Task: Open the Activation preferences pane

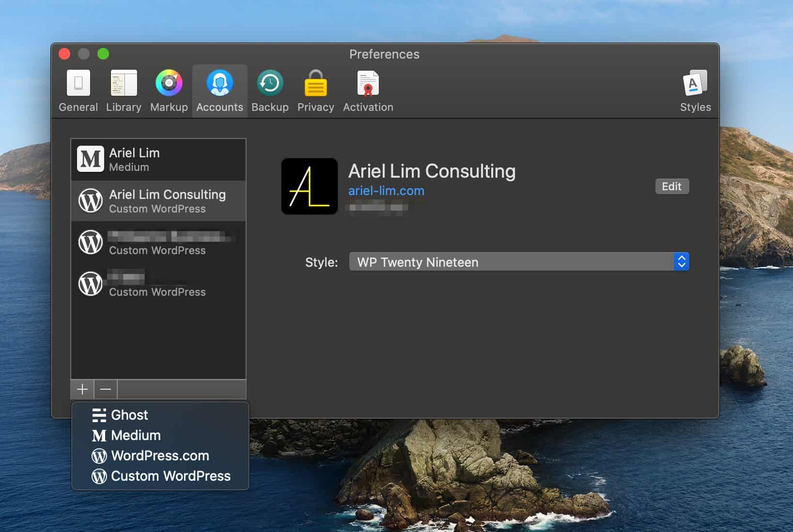Action: tap(368, 91)
